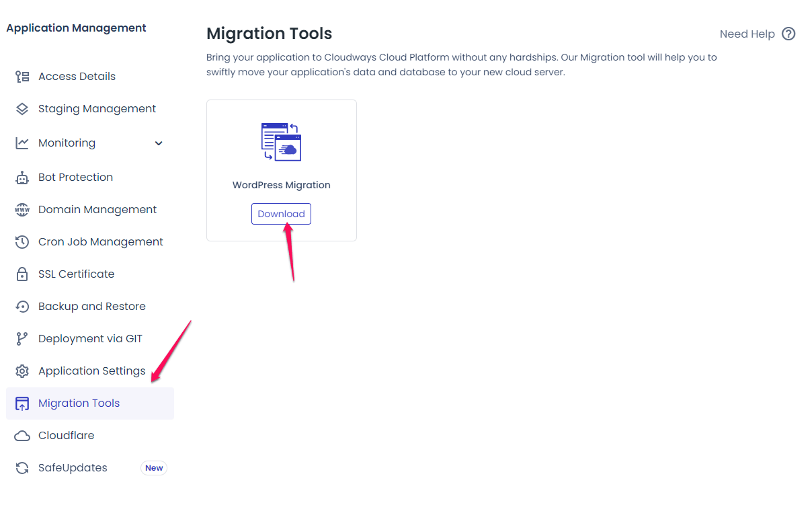The width and height of the screenshot is (812, 505).
Task: Click the Access Details sidebar icon
Action: click(x=22, y=77)
